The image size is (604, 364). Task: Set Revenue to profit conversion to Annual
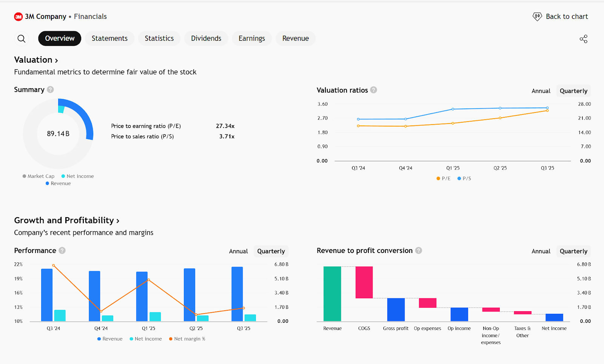pyautogui.click(x=541, y=251)
